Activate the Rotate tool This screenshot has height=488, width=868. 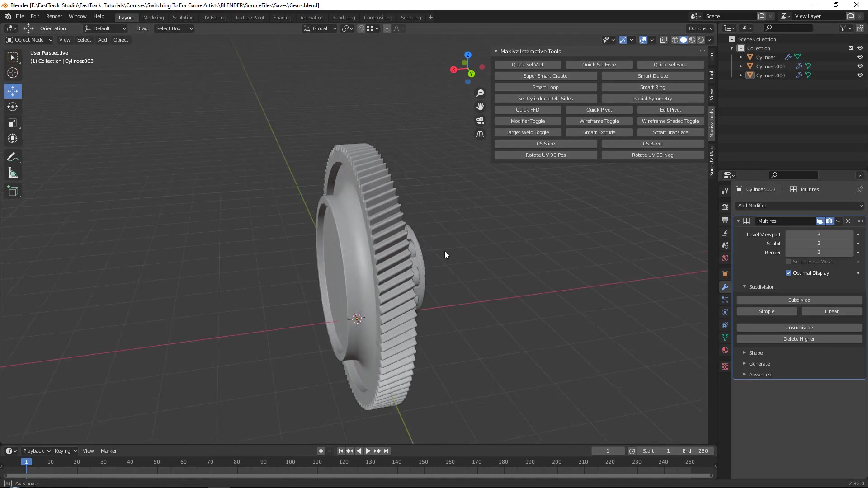coord(13,107)
